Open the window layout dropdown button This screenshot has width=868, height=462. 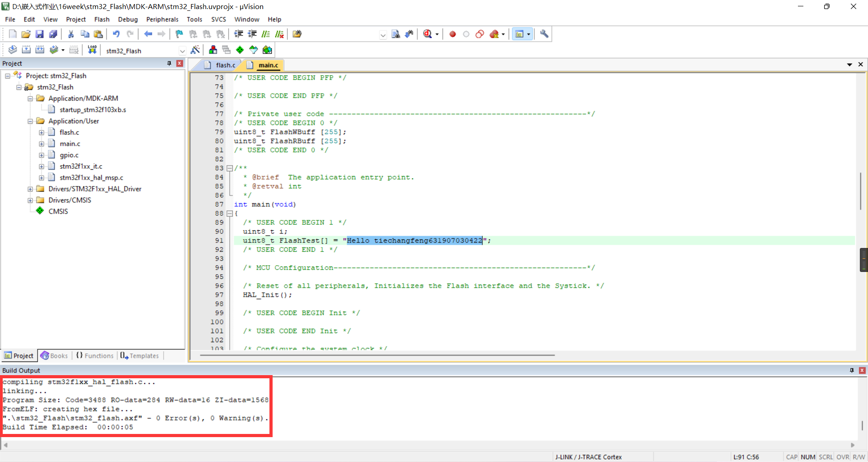point(528,34)
